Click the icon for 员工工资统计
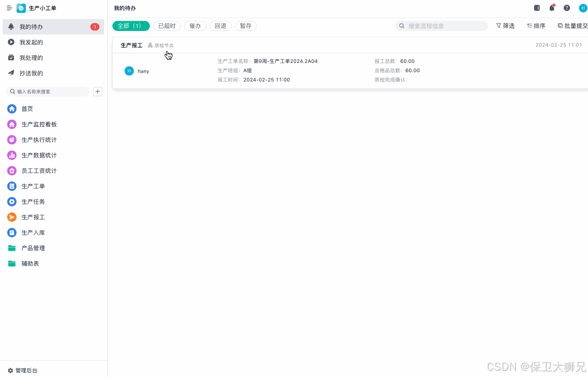 click(x=12, y=171)
